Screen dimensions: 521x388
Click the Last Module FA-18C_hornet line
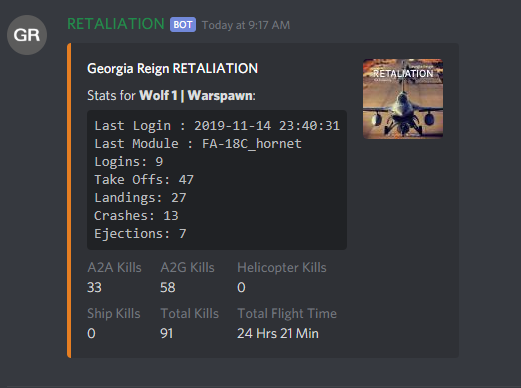tap(198, 144)
